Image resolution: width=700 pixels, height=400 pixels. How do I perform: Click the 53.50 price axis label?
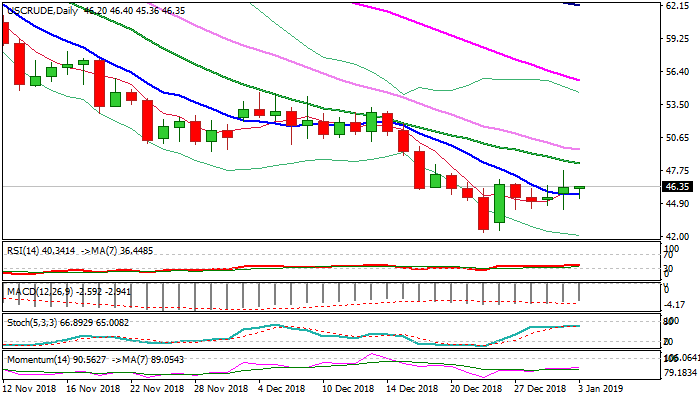[677, 105]
